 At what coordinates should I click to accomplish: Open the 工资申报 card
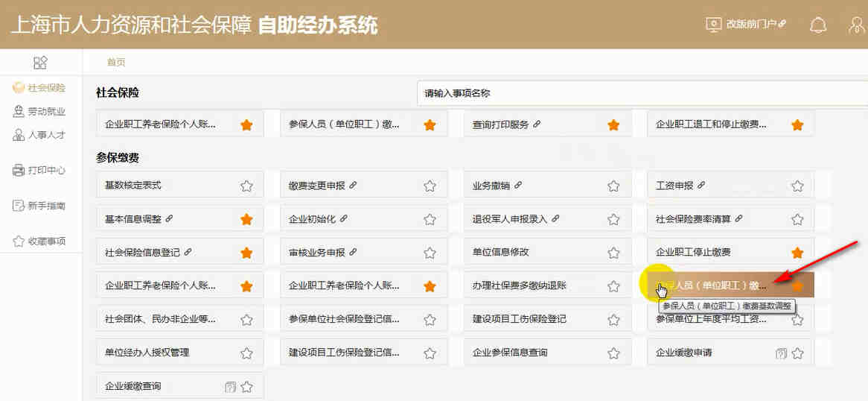click(x=731, y=186)
